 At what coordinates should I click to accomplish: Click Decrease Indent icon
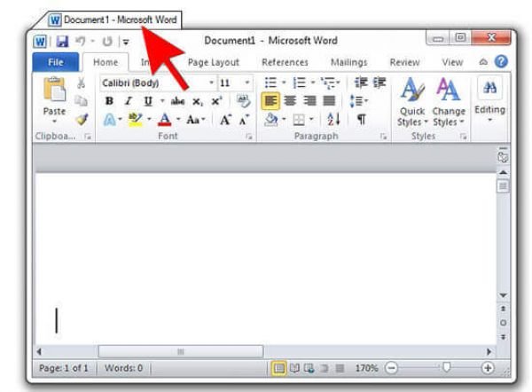(x=361, y=82)
